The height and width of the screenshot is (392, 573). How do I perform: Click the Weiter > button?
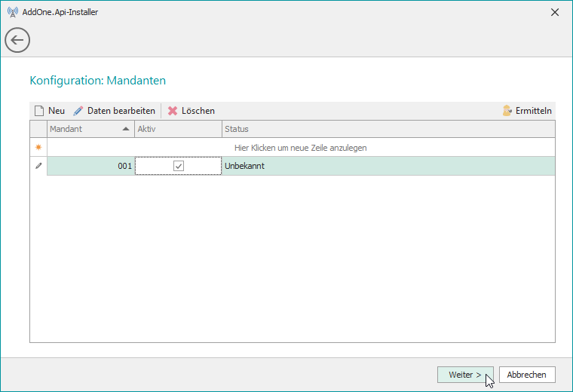(x=465, y=375)
